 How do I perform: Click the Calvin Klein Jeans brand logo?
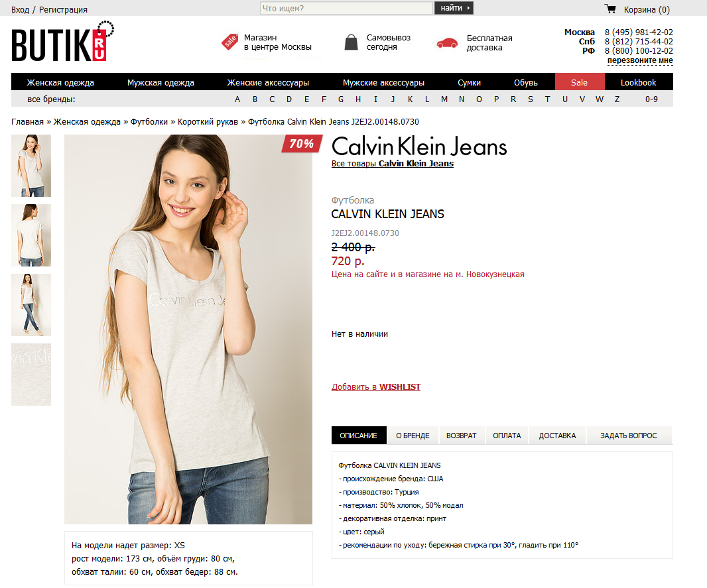(x=419, y=146)
